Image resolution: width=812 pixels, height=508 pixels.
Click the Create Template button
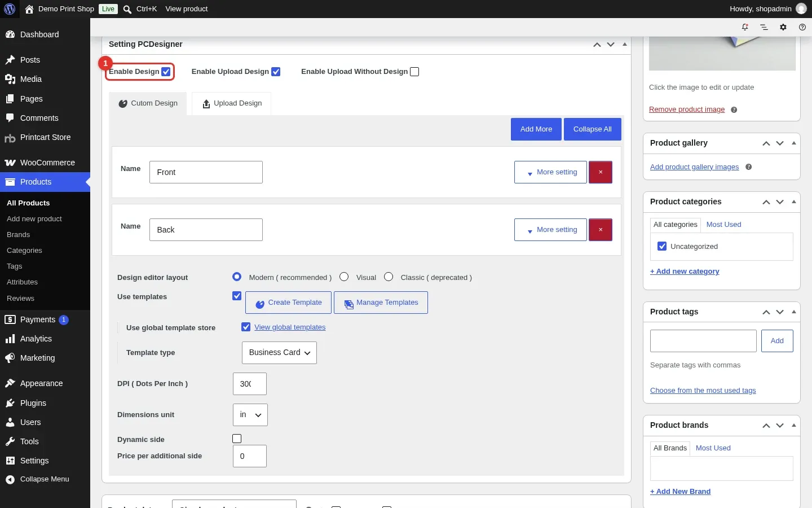click(x=289, y=303)
